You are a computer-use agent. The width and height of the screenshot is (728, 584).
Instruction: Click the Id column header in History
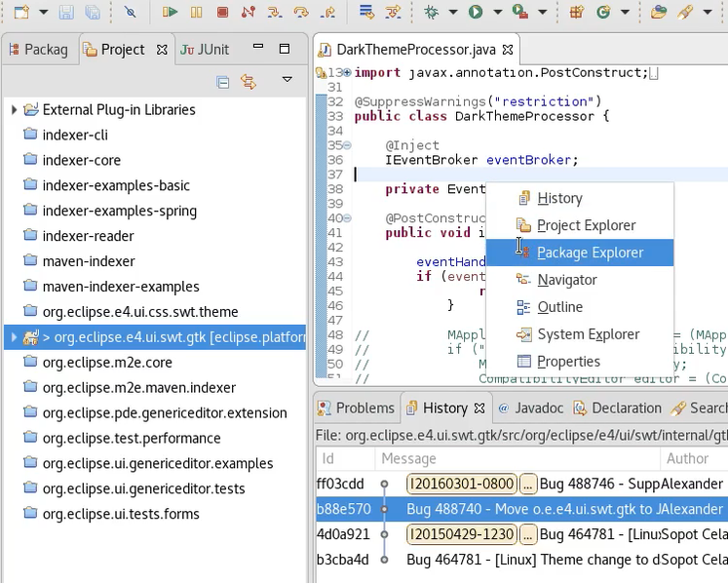(345, 458)
